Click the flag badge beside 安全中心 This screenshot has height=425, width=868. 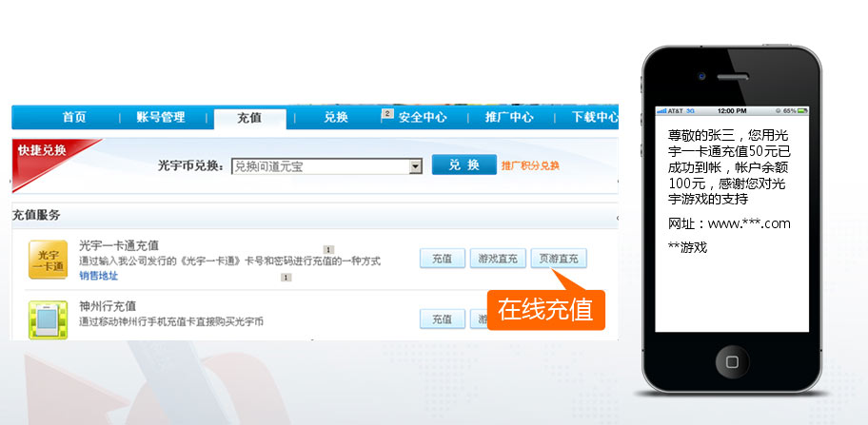387,114
